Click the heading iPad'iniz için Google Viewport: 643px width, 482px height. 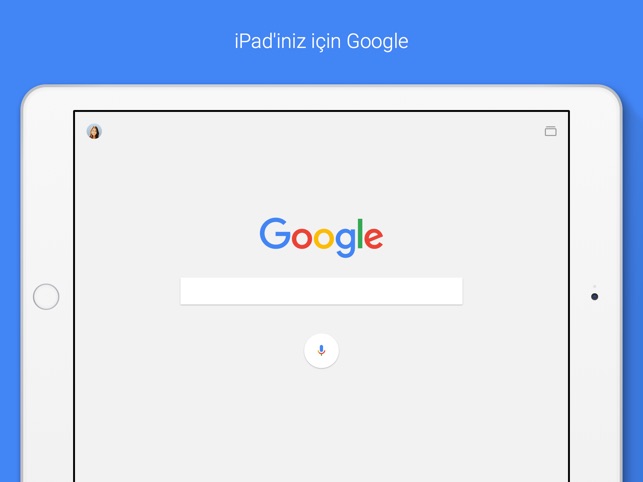322,41
